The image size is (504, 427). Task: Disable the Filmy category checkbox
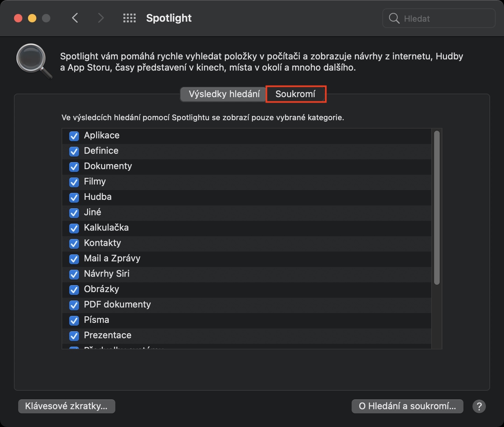74,182
